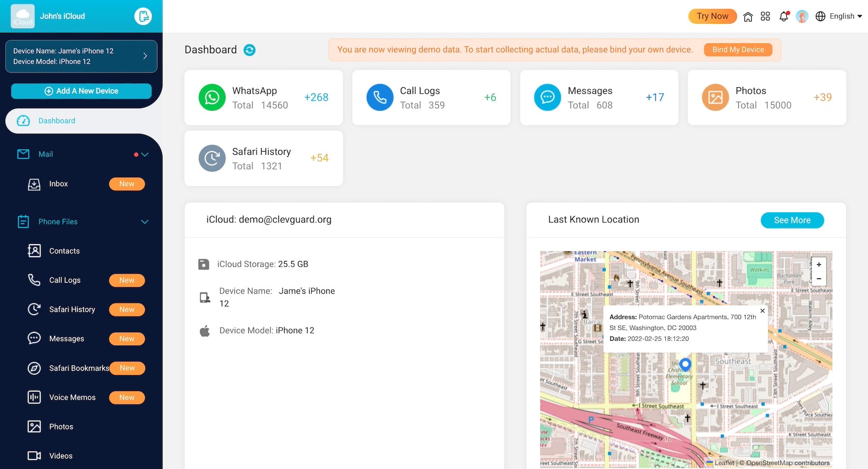
Task: Click the Dashboard gauge icon
Action: (x=23, y=121)
